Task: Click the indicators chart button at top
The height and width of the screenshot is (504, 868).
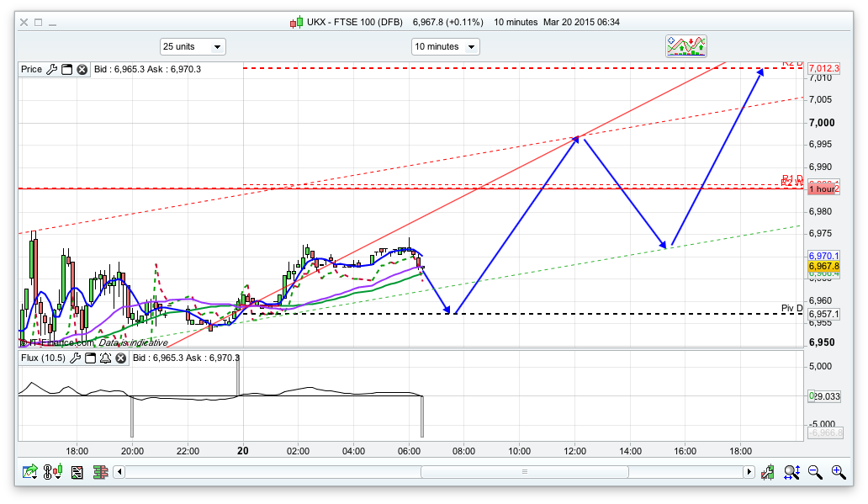Action: [686, 46]
